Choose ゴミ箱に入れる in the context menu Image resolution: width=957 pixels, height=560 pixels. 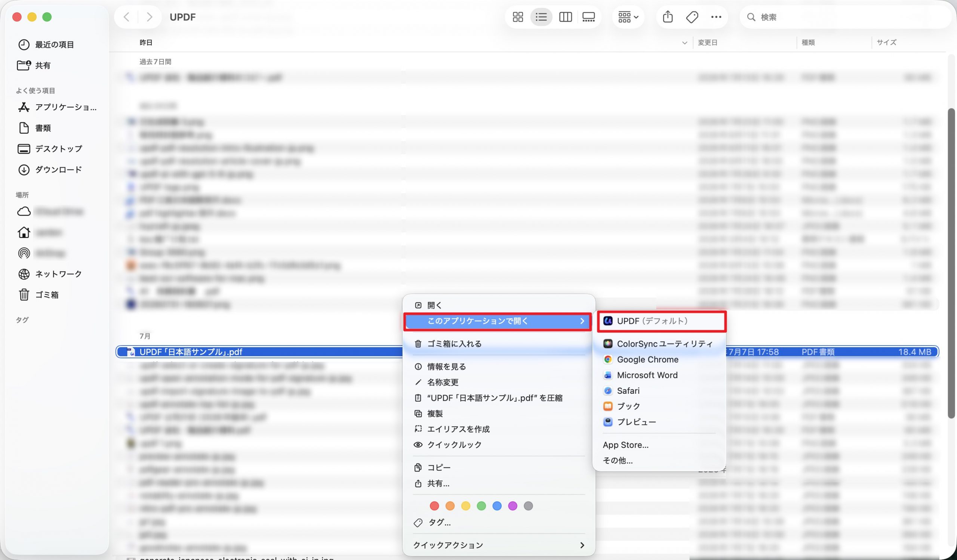(499, 344)
